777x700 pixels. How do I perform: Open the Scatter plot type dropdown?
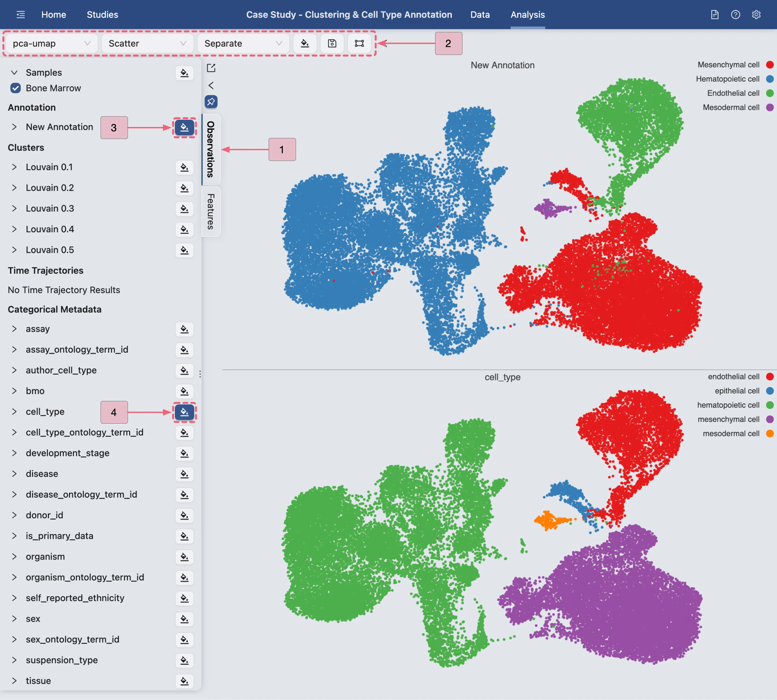tap(147, 44)
